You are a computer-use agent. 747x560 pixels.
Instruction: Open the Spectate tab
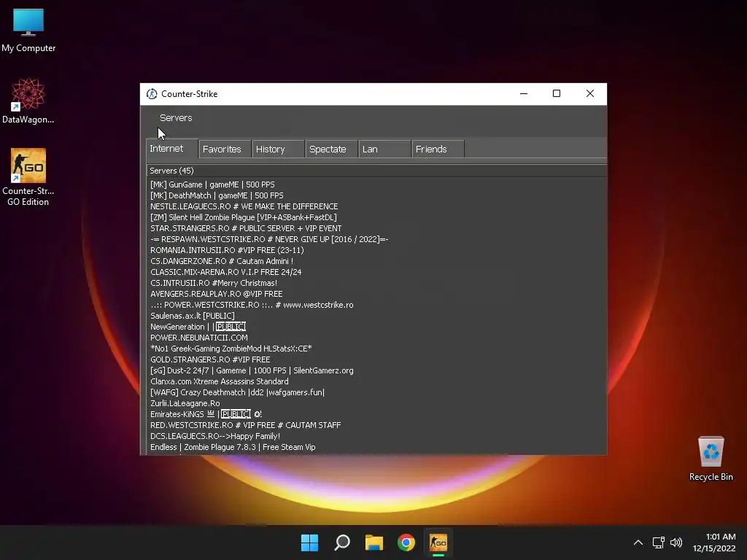tap(332, 149)
